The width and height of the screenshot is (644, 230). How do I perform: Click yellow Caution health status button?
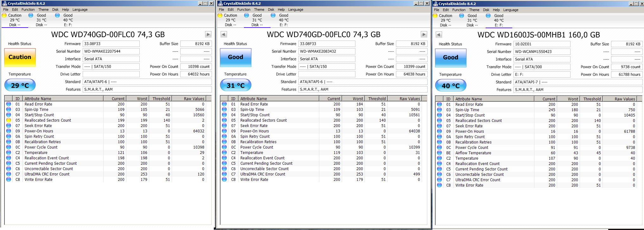click(x=20, y=57)
